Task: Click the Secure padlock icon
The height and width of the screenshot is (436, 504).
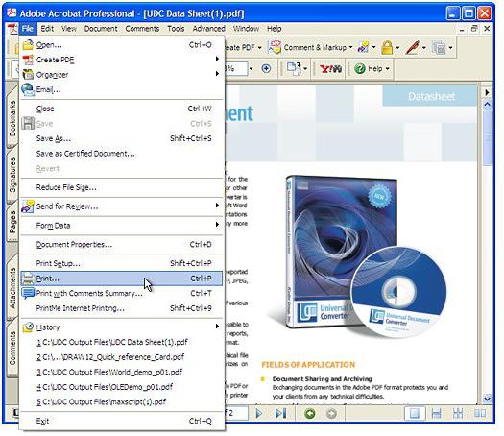Action: [387, 48]
